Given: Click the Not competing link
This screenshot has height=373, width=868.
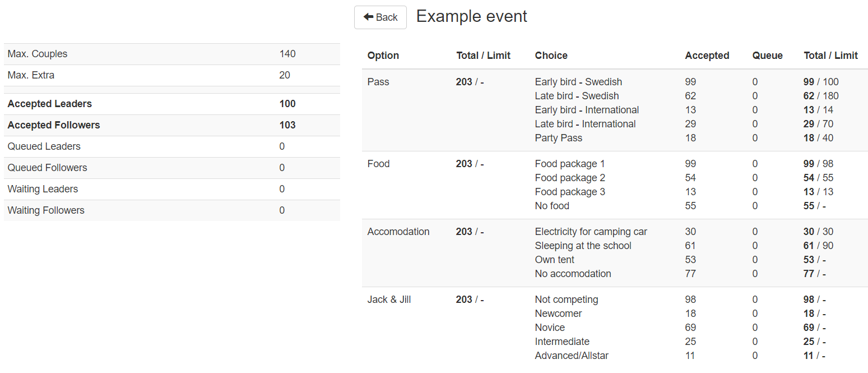Looking at the screenshot, I should [566, 300].
